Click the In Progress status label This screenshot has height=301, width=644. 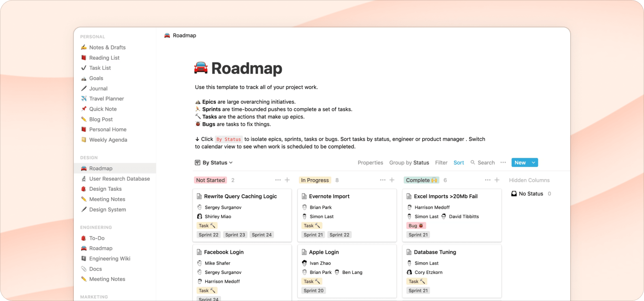[315, 181]
